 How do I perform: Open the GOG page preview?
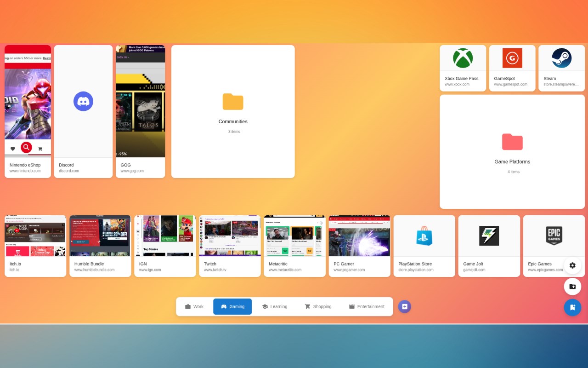pyautogui.click(x=140, y=101)
